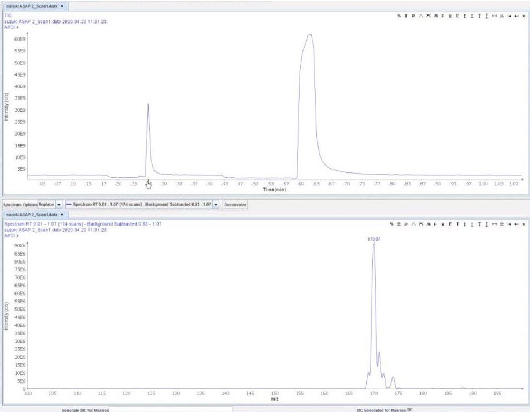Close the top suzuki ASAP 2_Scan1.datx tab
532x413 pixels.
coord(62,6)
